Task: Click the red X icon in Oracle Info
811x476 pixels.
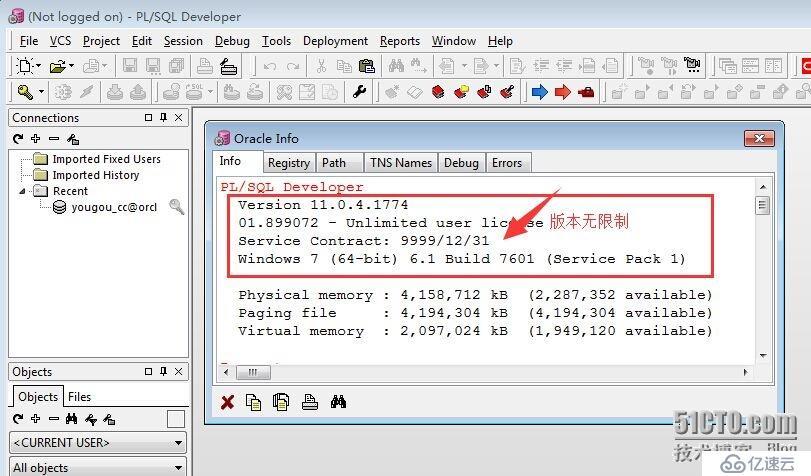Action: pos(227,402)
